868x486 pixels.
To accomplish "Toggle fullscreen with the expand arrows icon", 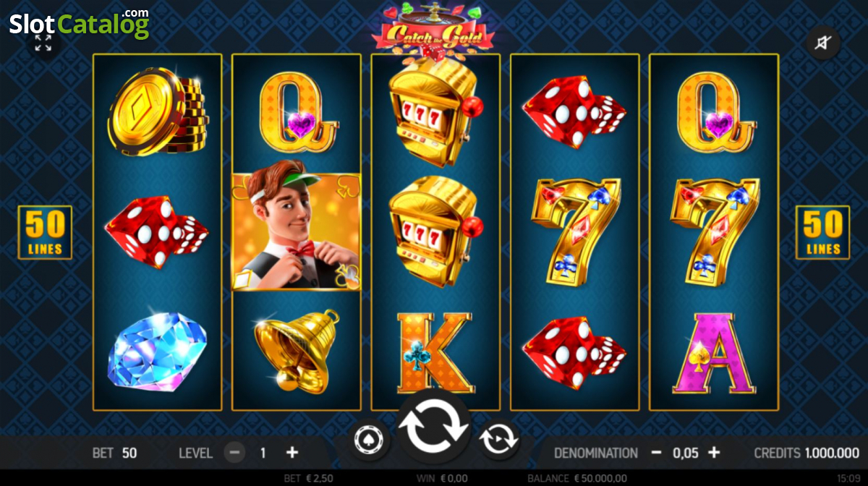I will point(43,43).
